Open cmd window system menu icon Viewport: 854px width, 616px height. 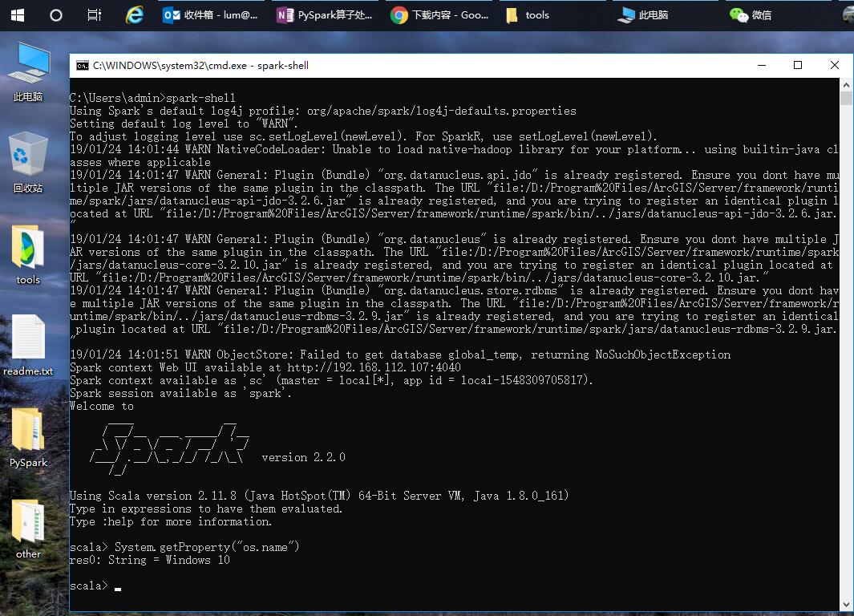pos(83,65)
